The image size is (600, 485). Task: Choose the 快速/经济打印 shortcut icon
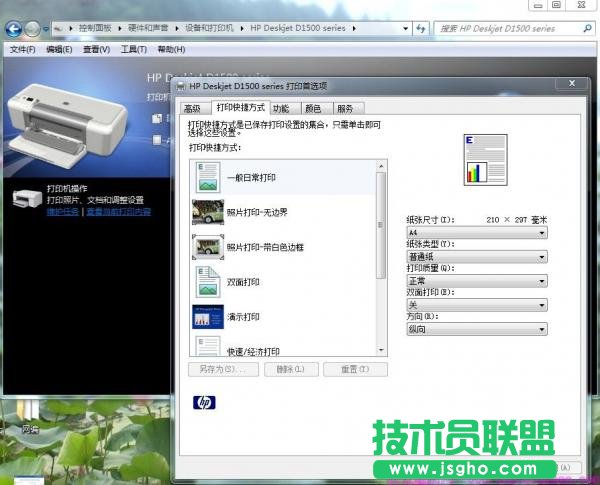point(207,347)
